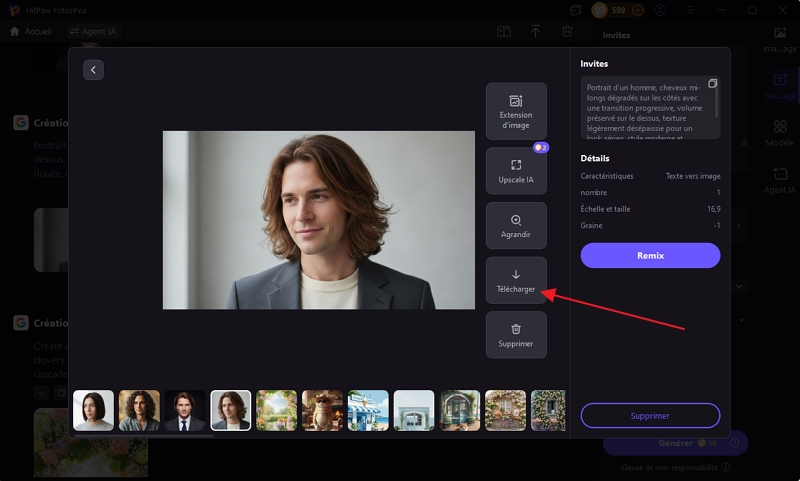Click the Détails heading

tap(595, 158)
